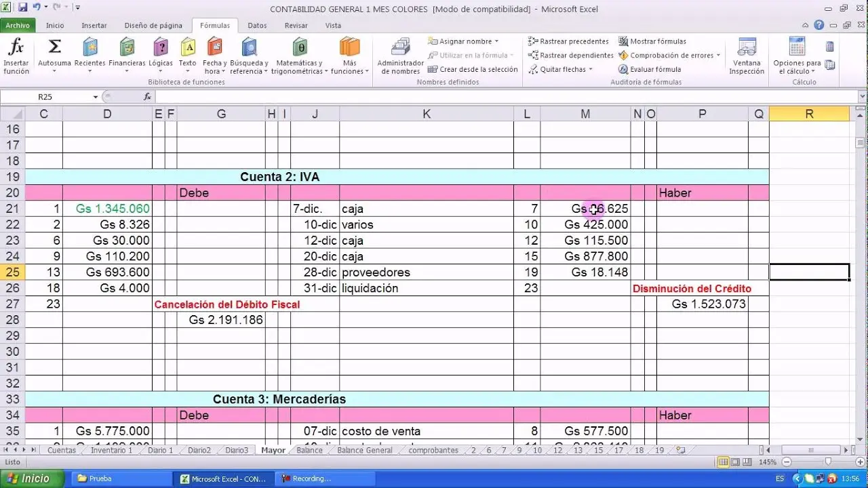Open the Balance General sheet tab

pyautogui.click(x=364, y=450)
